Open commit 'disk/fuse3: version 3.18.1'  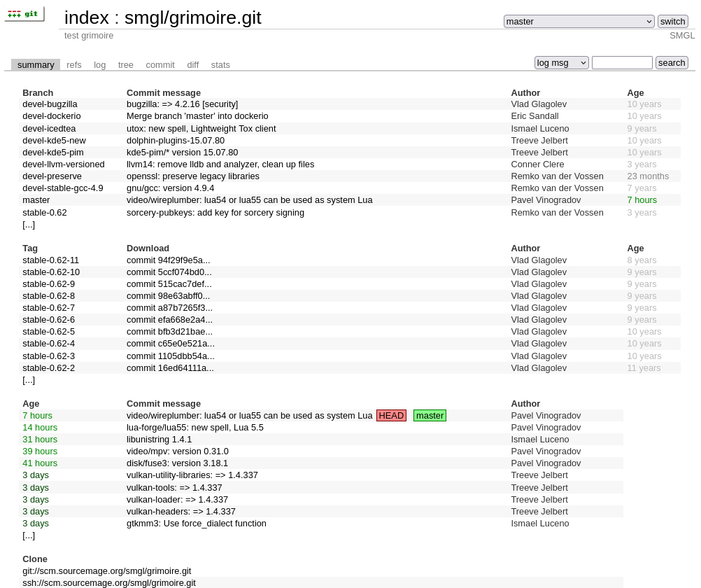pyautogui.click(x=177, y=463)
